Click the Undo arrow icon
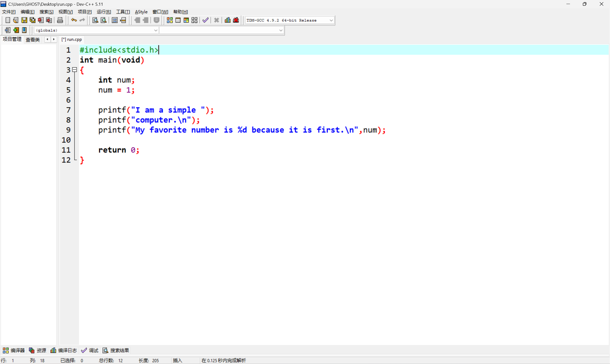Screen dimensions: 610x364 [74, 20]
